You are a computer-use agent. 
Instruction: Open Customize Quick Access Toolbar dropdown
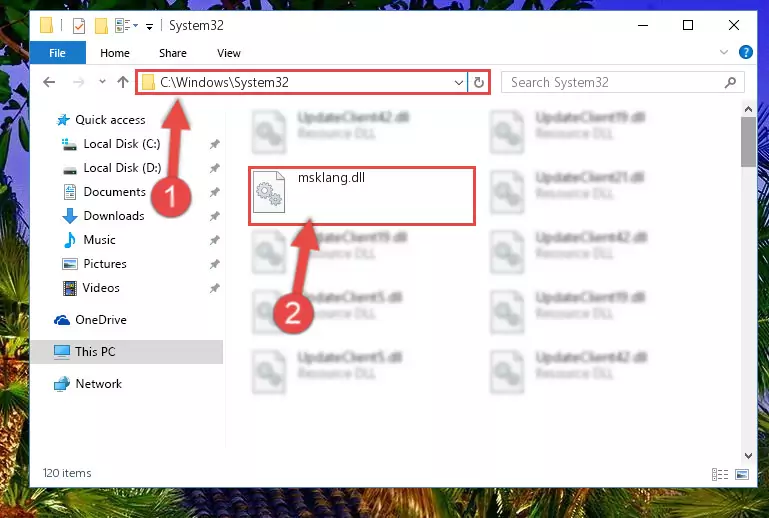pos(149,26)
